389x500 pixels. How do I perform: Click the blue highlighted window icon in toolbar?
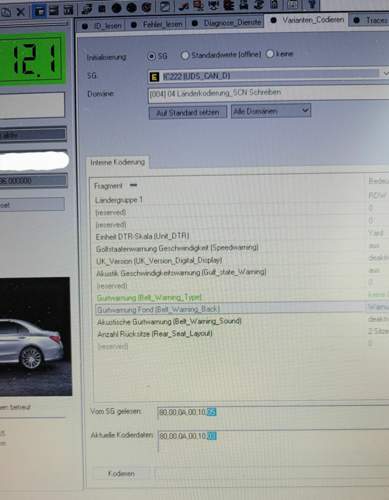click(39, 12)
